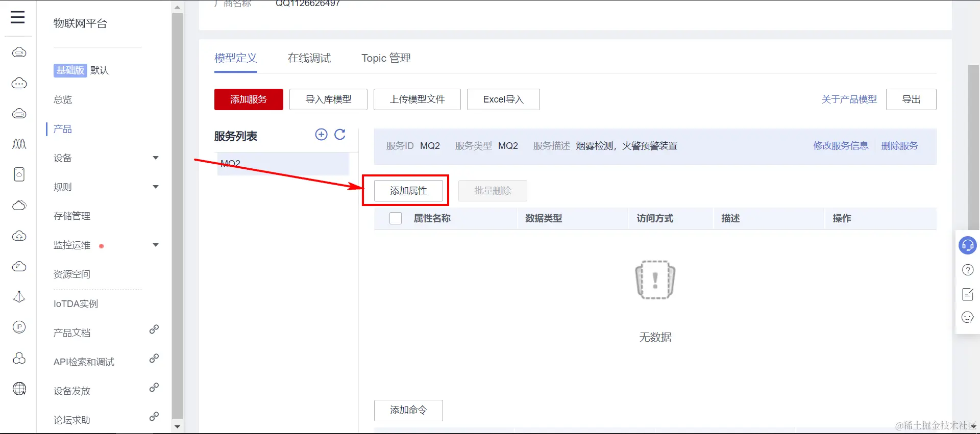Open 设备发放 external link icon
This screenshot has width=980, height=434.
pos(154,388)
